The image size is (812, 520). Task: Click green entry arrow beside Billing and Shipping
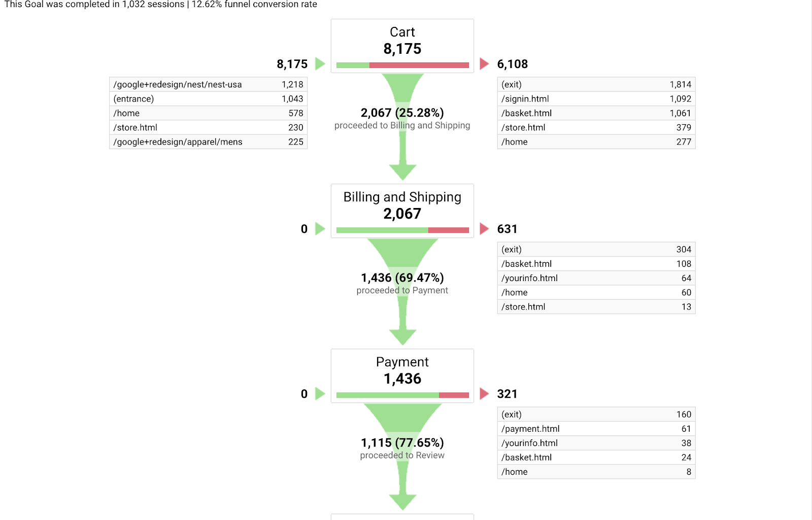320,229
